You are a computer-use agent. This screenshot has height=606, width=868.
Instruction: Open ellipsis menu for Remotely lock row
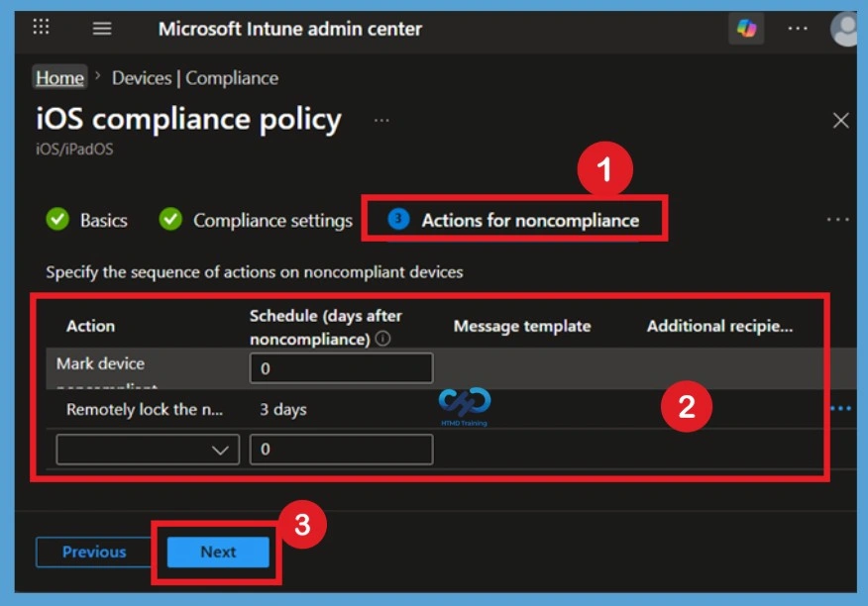841,408
